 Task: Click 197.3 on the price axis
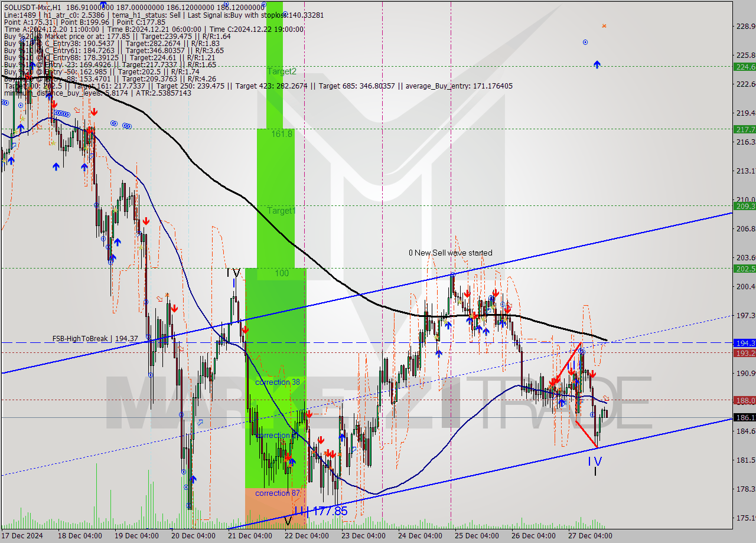(x=745, y=315)
